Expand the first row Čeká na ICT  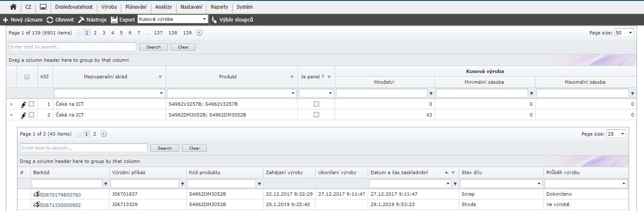11,104
